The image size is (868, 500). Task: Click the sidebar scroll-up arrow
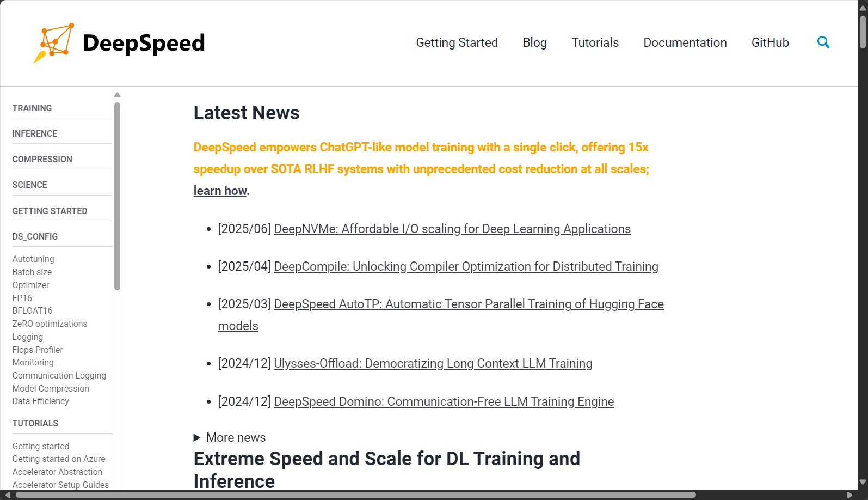click(x=117, y=95)
